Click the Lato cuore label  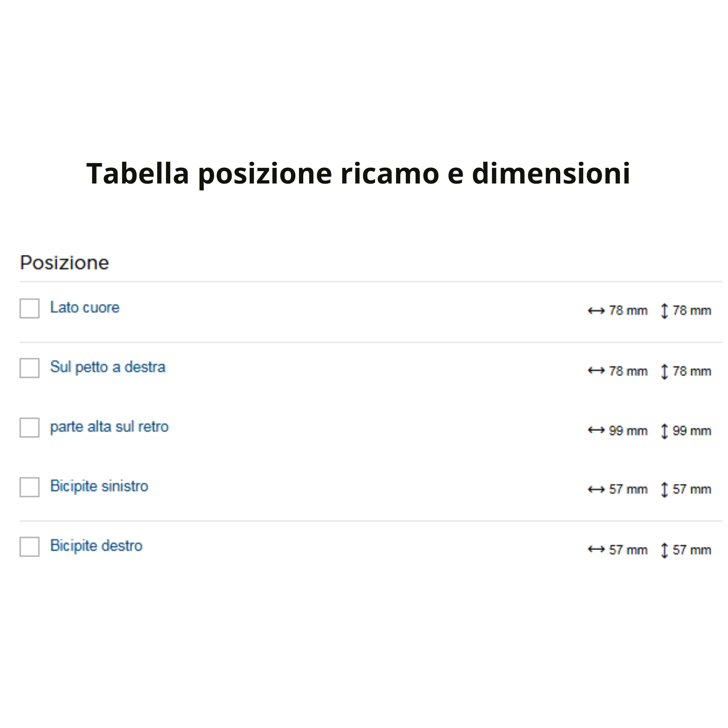coord(85,307)
